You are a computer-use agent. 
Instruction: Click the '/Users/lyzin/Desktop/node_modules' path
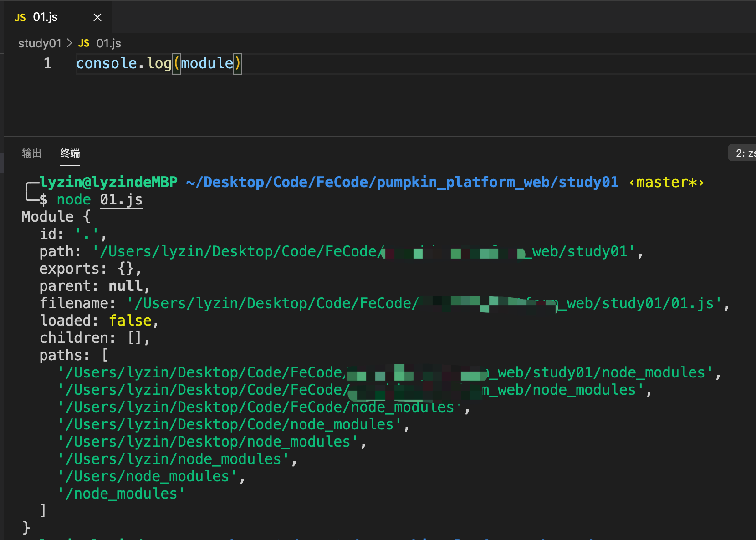pyautogui.click(x=209, y=442)
